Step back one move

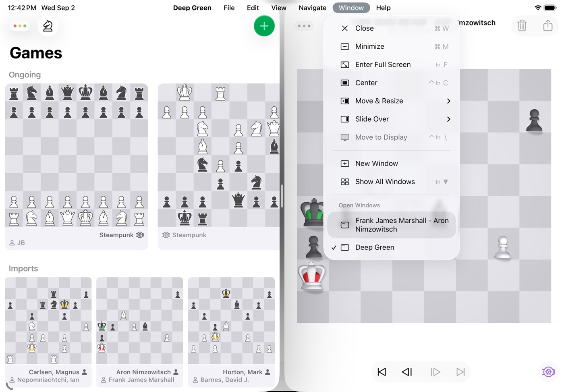coord(407,372)
